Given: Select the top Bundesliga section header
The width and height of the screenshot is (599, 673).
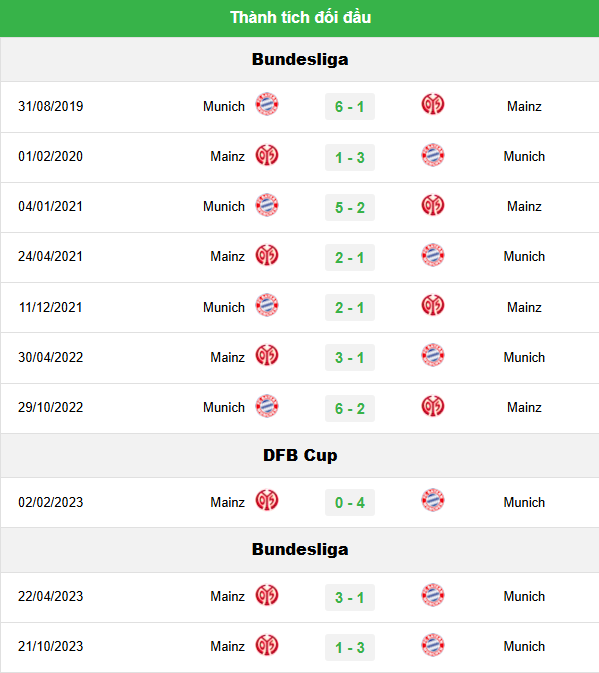Looking at the screenshot, I should 300,59.
